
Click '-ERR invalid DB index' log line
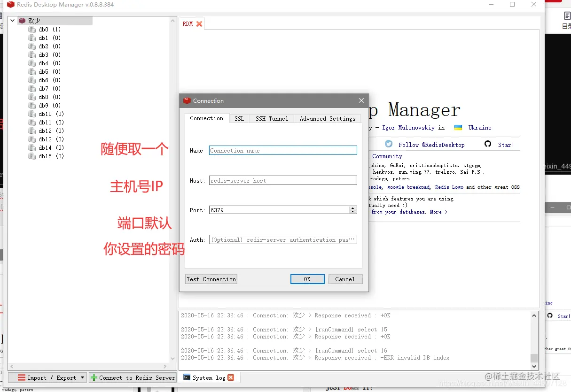315,358
